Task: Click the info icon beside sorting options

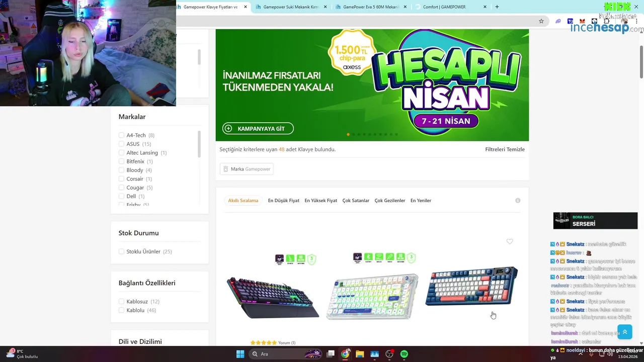Action: pos(518,201)
